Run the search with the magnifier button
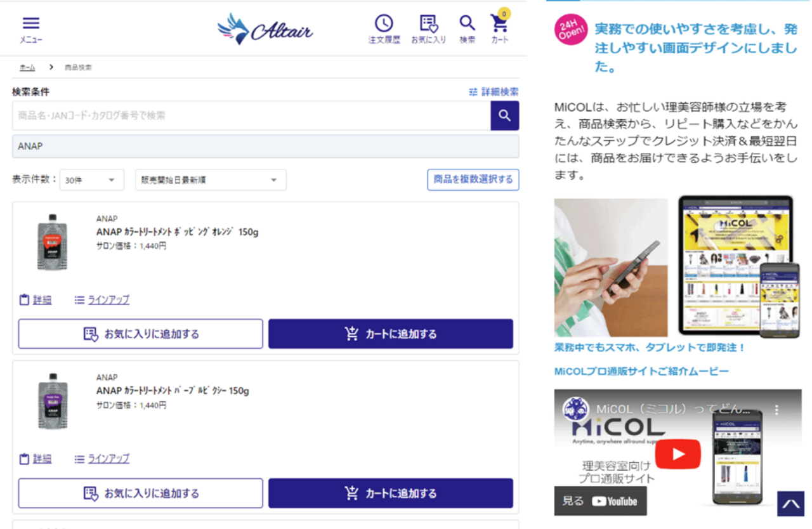Image resolution: width=812 pixels, height=529 pixels. click(x=504, y=116)
